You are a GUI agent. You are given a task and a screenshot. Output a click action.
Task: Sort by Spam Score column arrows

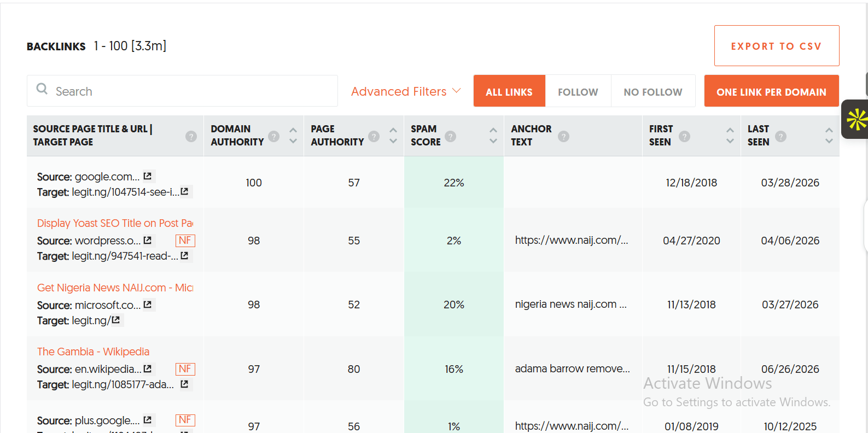pyautogui.click(x=493, y=136)
